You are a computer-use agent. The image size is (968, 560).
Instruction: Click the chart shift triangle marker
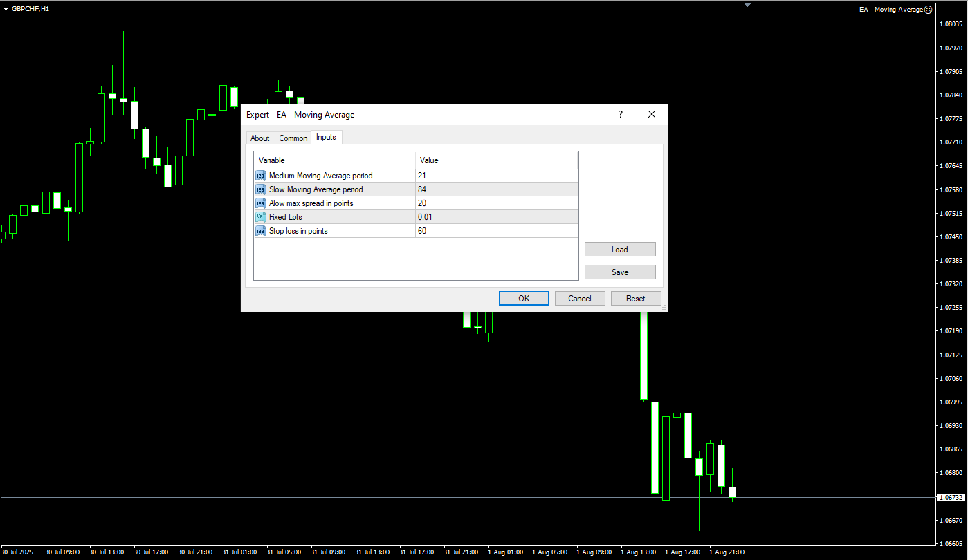(747, 5)
